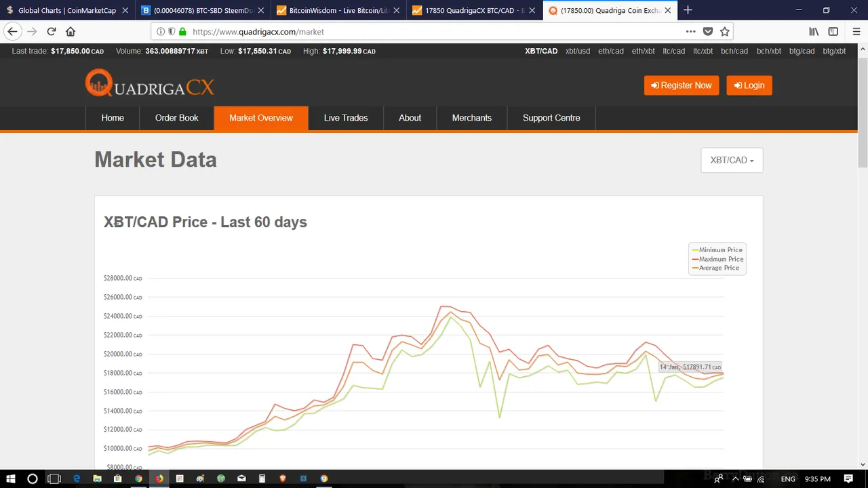Open a new browser tab with plus
868x488 pixels.
[688, 10]
